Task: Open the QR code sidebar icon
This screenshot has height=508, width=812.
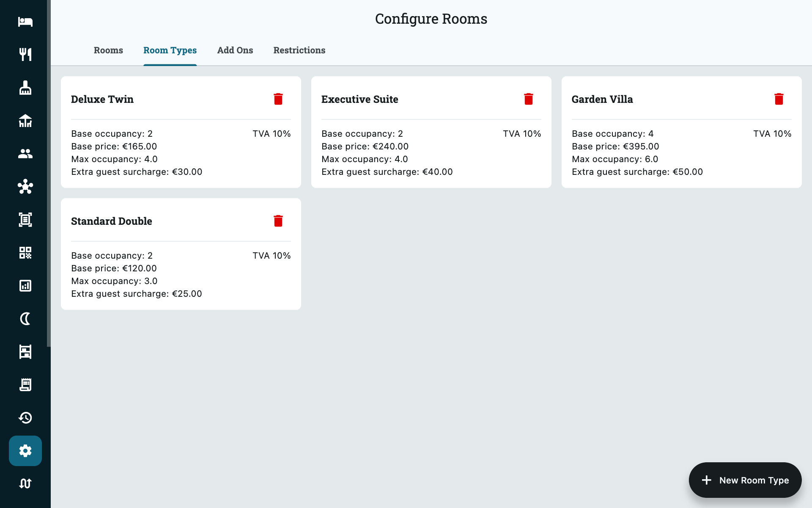Action: (x=25, y=253)
